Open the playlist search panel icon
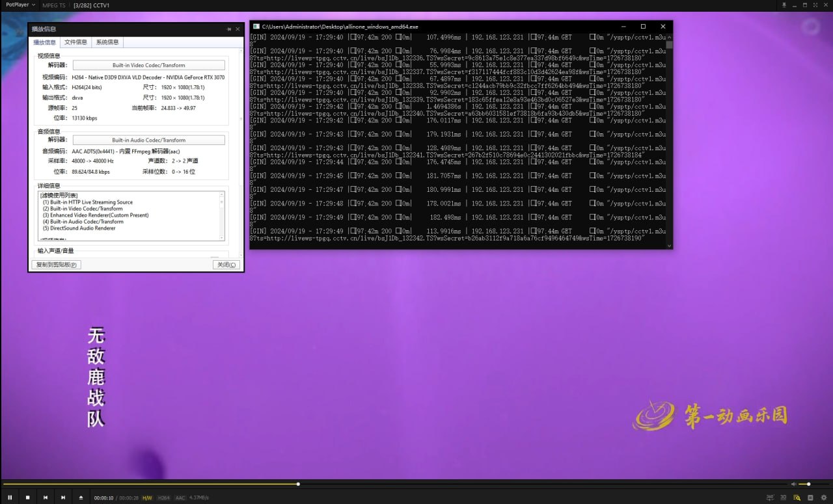 (797, 497)
